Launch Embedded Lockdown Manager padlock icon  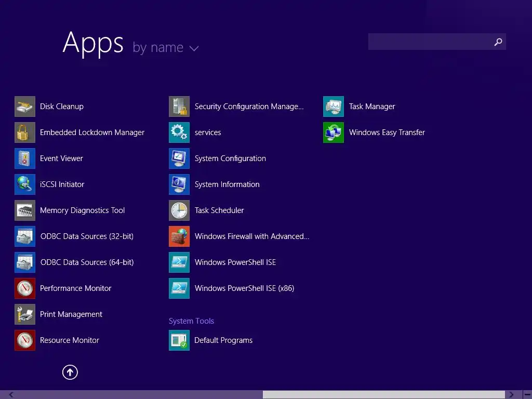[25, 132]
